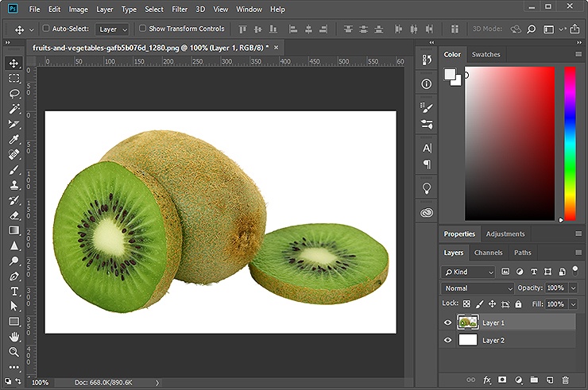
Task: Open the Adjustments panel tab
Action: pos(505,234)
